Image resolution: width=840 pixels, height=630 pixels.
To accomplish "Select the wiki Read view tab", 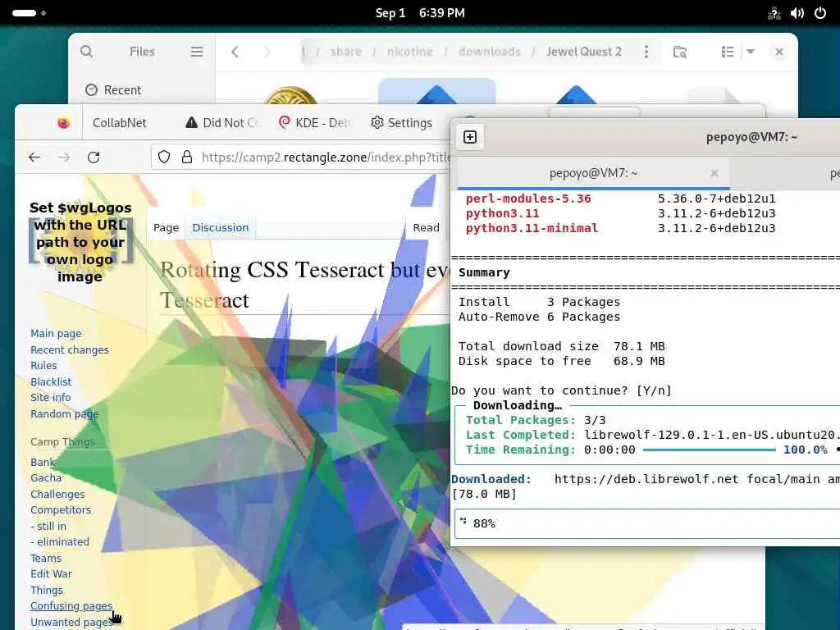I will [x=426, y=228].
